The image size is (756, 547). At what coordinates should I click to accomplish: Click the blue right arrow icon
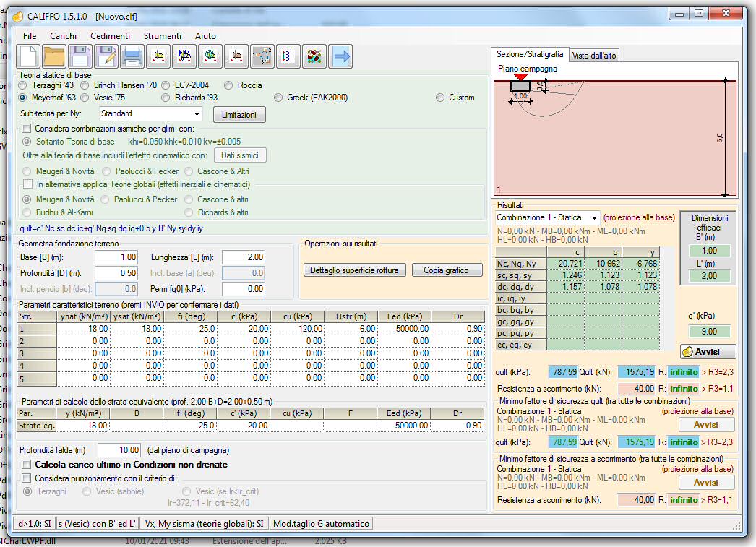340,56
